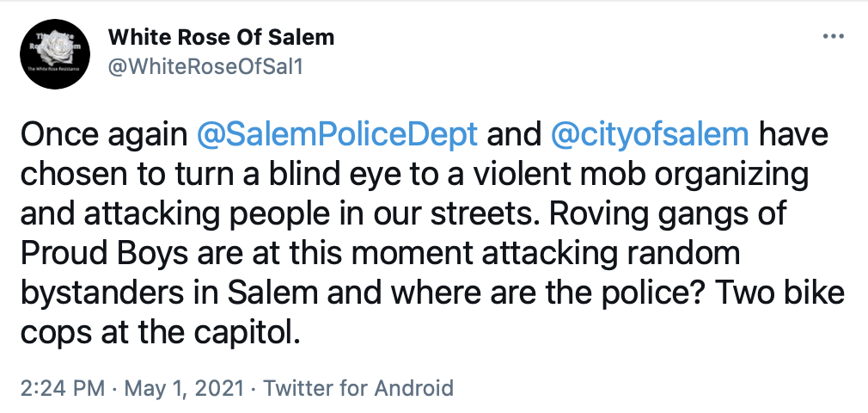Open the three-dot more options menu

click(x=834, y=38)
